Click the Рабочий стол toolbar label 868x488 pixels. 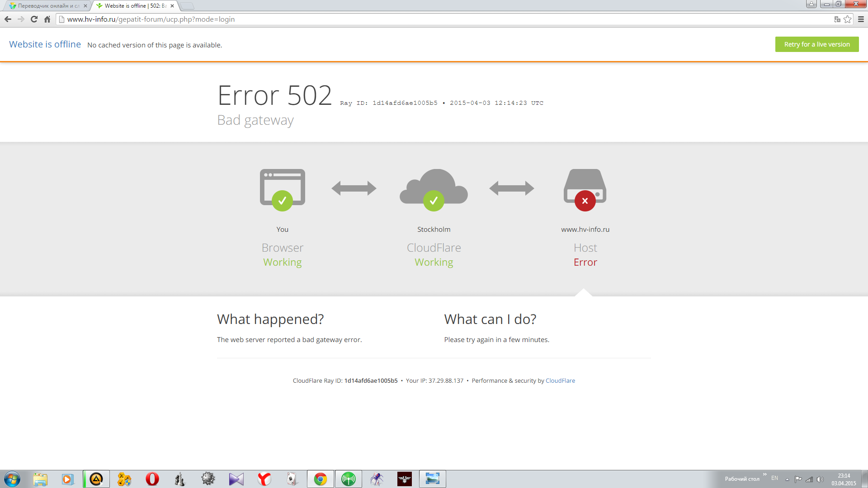(742, 479)
